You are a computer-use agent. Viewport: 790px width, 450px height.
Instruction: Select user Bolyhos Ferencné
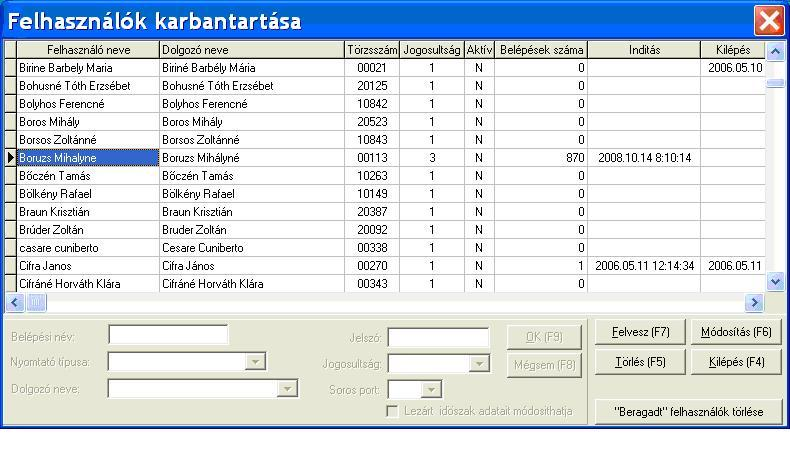click(x=88, y=104)
